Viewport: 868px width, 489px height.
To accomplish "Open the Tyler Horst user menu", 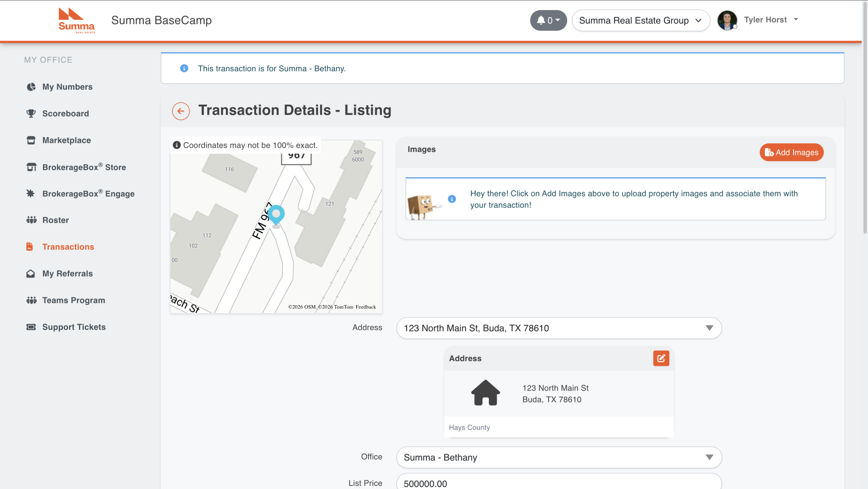I will pyautogui.click(x=771, y=20).
